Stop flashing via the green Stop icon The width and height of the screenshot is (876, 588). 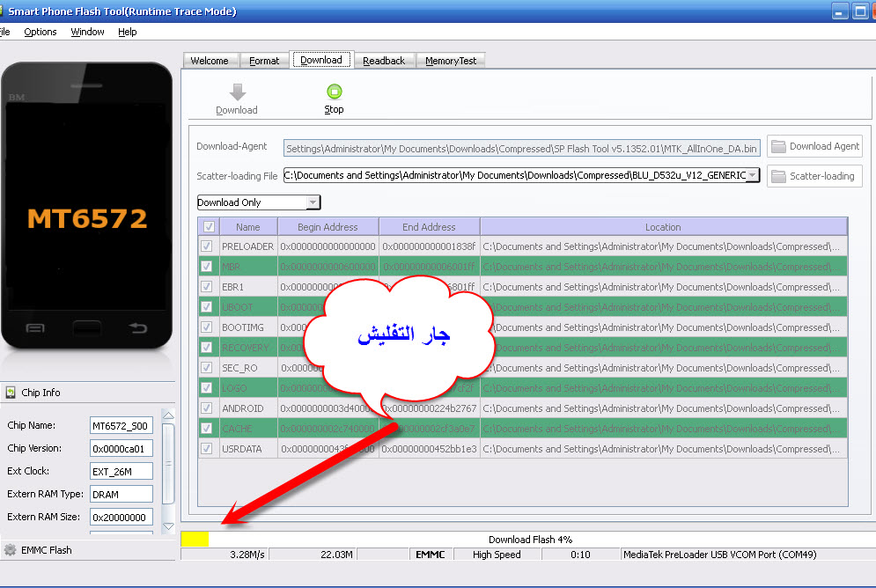click(x=334, y=92)
